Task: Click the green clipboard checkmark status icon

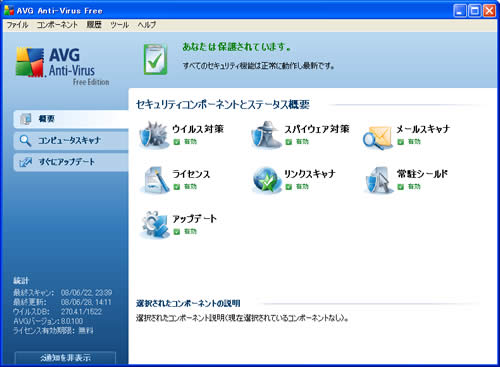Action: [155, 59]
